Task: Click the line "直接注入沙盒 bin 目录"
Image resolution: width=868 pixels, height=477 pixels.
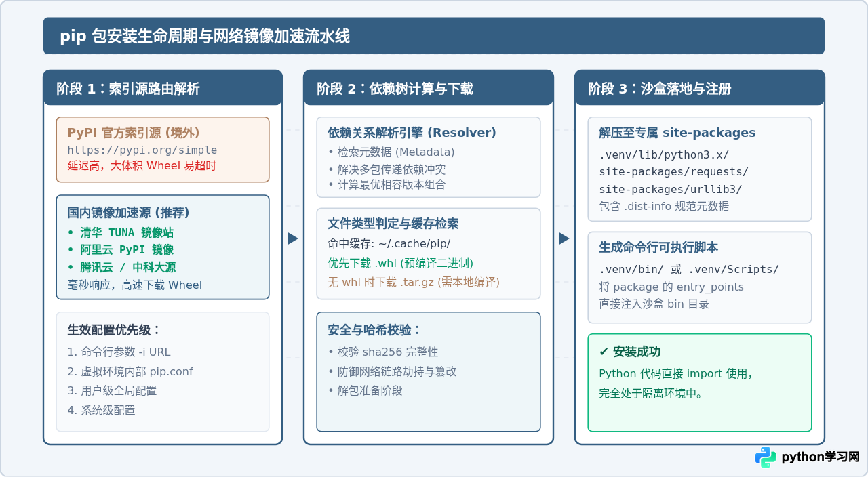Action: (x=654, y=304)
